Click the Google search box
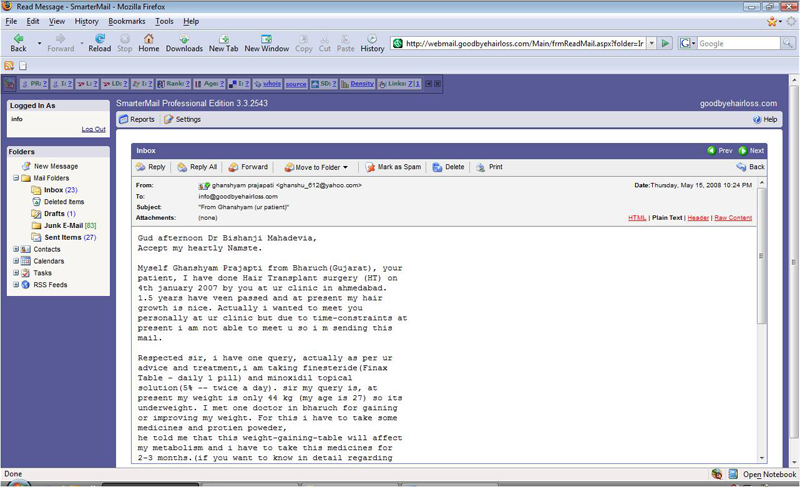 click(x=738, y=44)
